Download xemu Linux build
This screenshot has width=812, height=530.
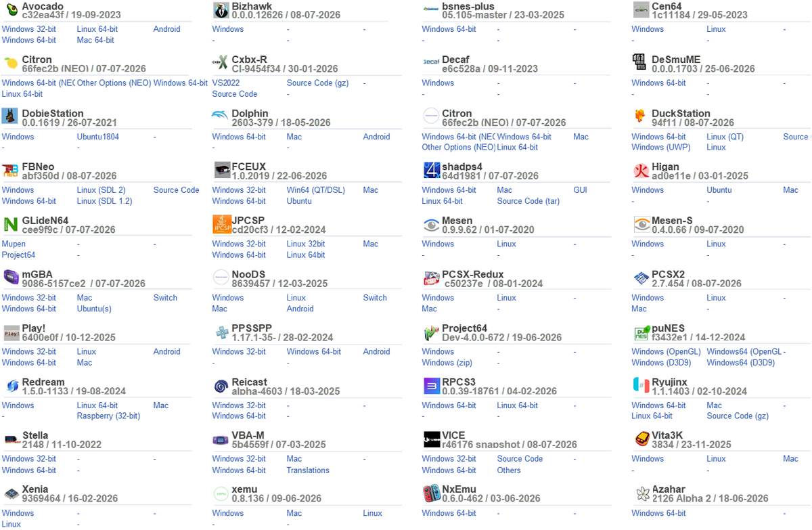(x=372, y=513)
